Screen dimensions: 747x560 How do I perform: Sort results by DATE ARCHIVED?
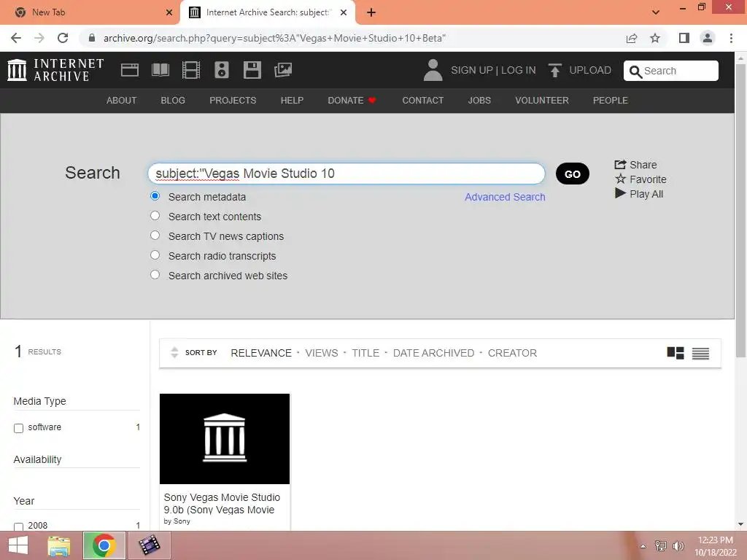(433, 353)
